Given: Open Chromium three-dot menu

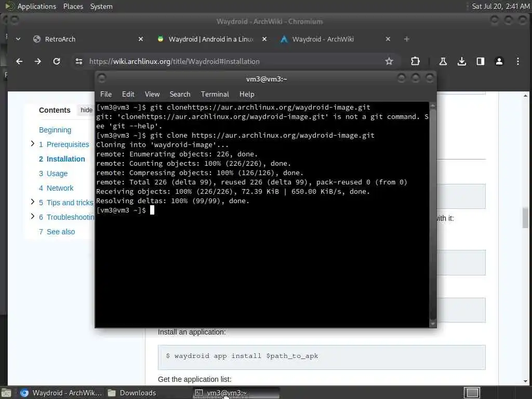Looking at the screenshot, I should point(518,61).
